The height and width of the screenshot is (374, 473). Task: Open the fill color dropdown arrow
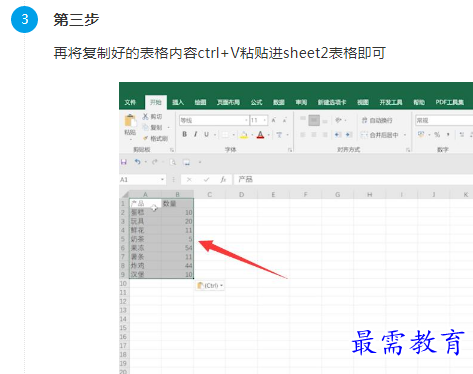click(x=252, y=135)
